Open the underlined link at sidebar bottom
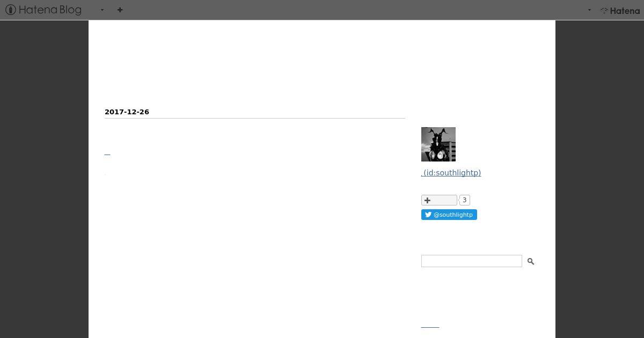The height and width of the screenshot is (338, 644). click(430, 326)
